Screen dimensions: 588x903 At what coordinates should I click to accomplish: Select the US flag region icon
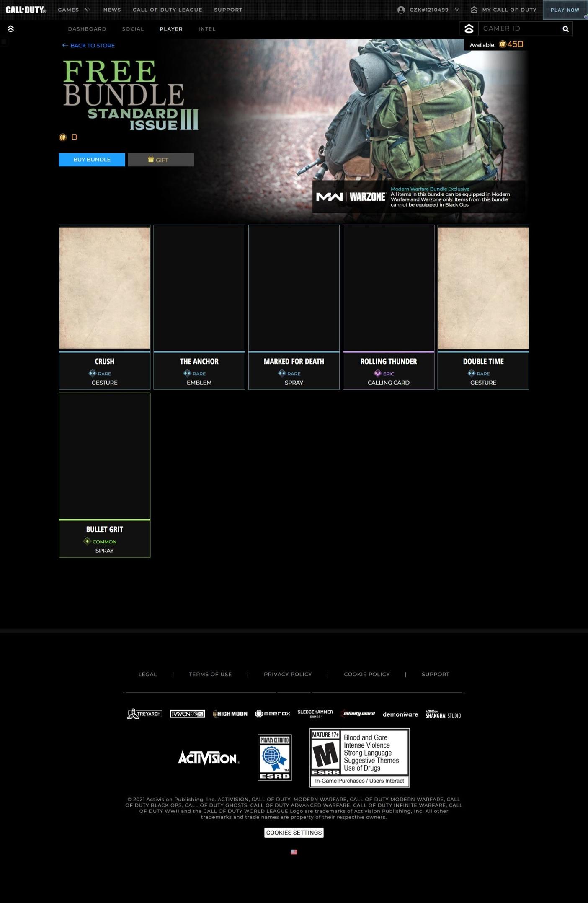(x=294, y=852)
